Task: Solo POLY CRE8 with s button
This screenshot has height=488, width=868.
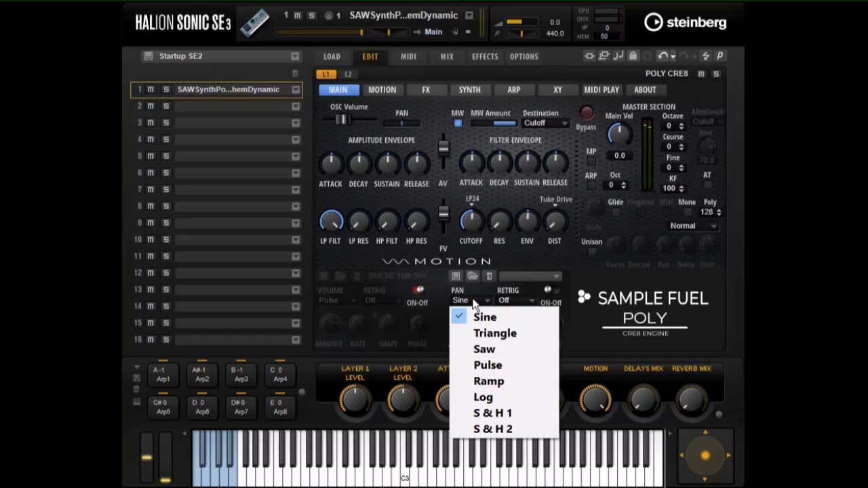Action: click(716, 74)
